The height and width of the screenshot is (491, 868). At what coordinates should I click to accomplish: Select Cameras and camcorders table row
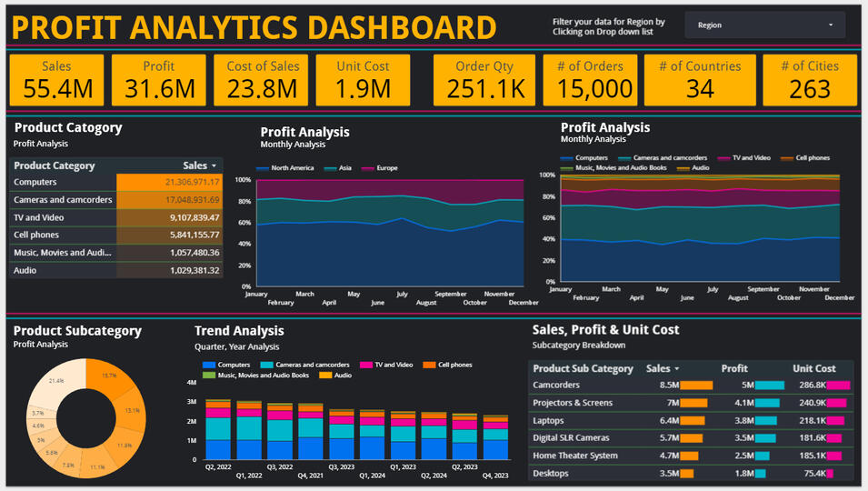click(115, 200)
